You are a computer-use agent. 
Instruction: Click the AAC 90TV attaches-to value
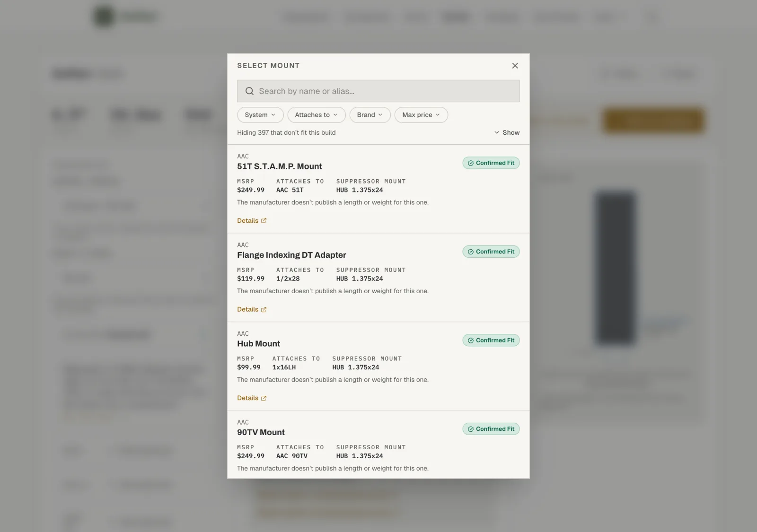pos(292,456)
